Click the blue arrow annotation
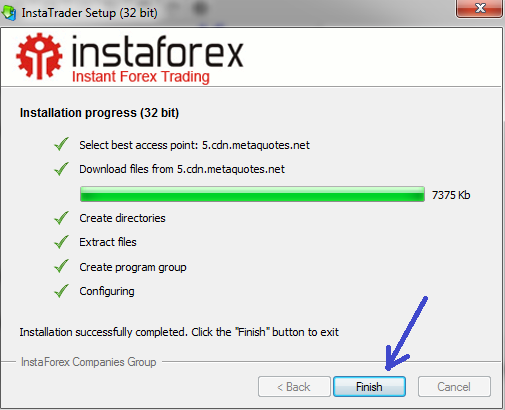The width and height of the screenshot is (505, 410). [406, 333]
